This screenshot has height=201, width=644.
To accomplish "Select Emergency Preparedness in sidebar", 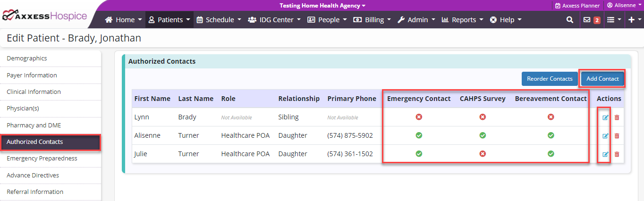I will click(x=42, y=159).
